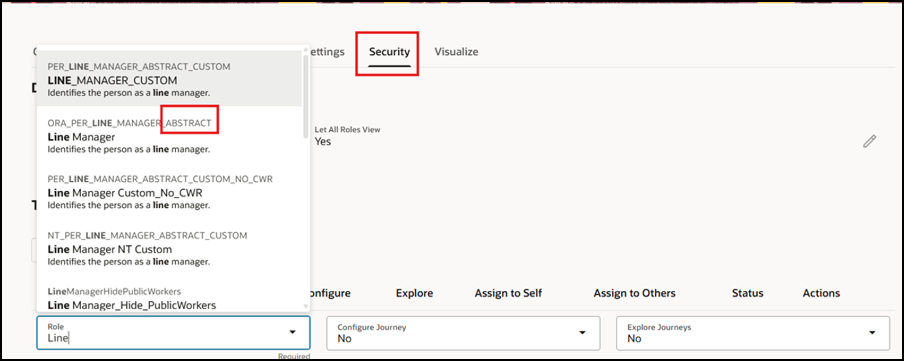Image resolution: width=904 pixels, height=361 pixels.
Task: Open the Security tab
Action: point(389,52)
